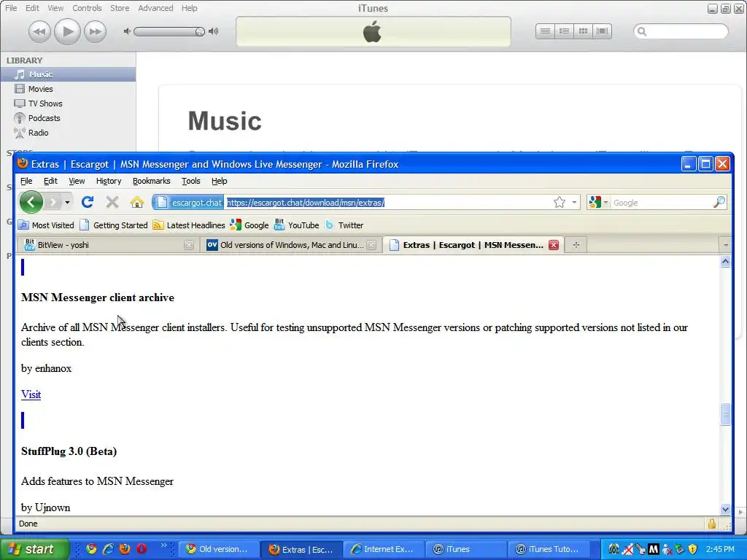
Task: Click the iTunes previous track button
Action: click(39, 32)
